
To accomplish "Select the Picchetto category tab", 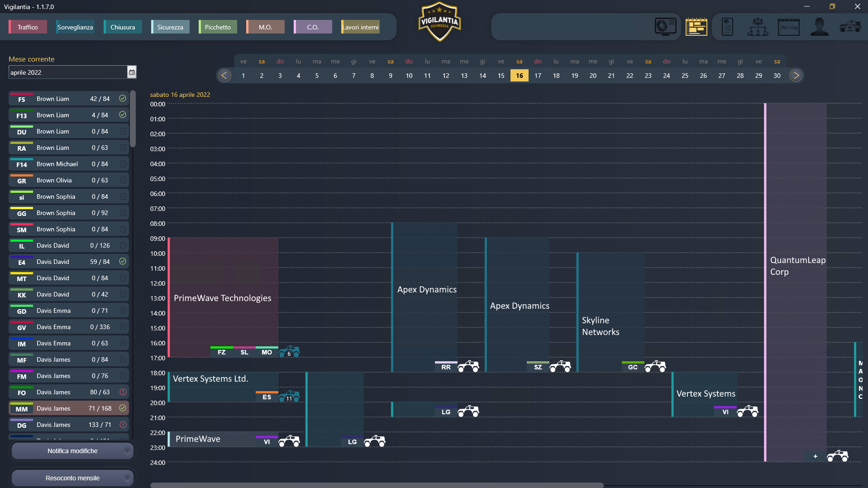I will pos(218,27).
